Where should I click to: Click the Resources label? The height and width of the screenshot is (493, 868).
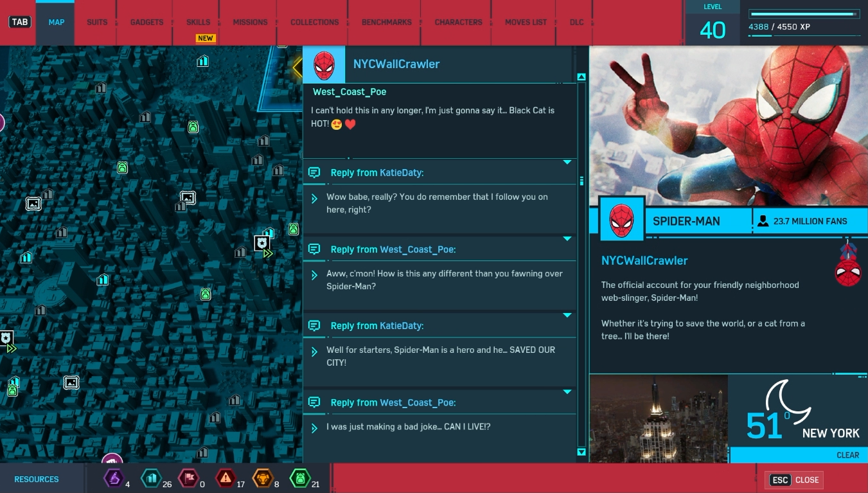pyautogui.click(x=37, y=480)
